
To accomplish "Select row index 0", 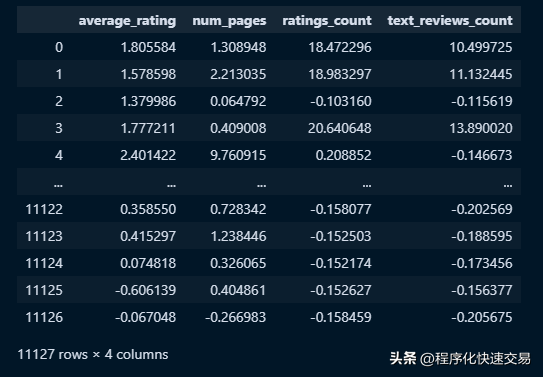I will [59, 47].
